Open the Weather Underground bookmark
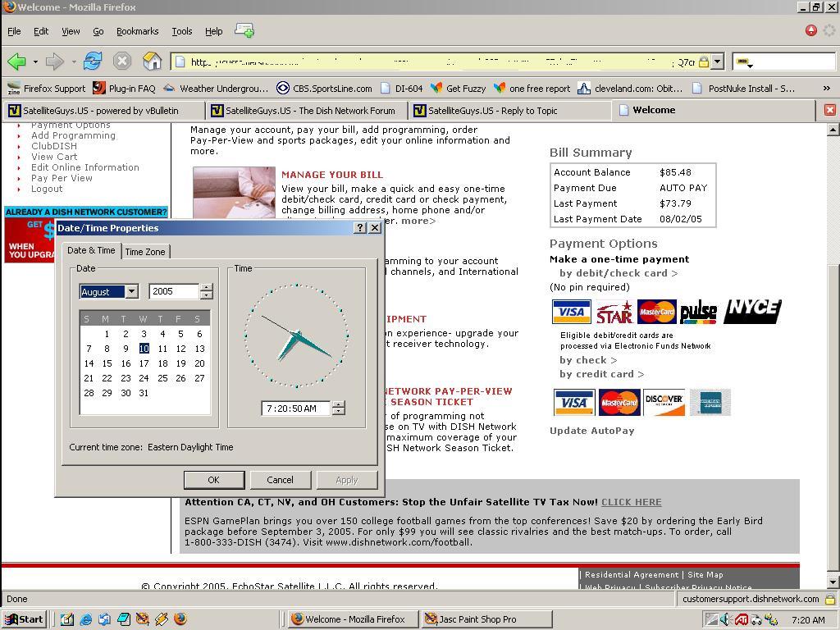840x630 pixels. coord(216,89)
